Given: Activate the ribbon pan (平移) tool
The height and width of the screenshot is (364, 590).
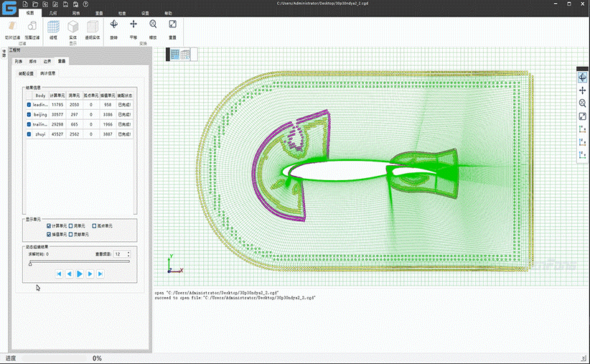Looking at the screenshot, I should click(x=134, y=29).
